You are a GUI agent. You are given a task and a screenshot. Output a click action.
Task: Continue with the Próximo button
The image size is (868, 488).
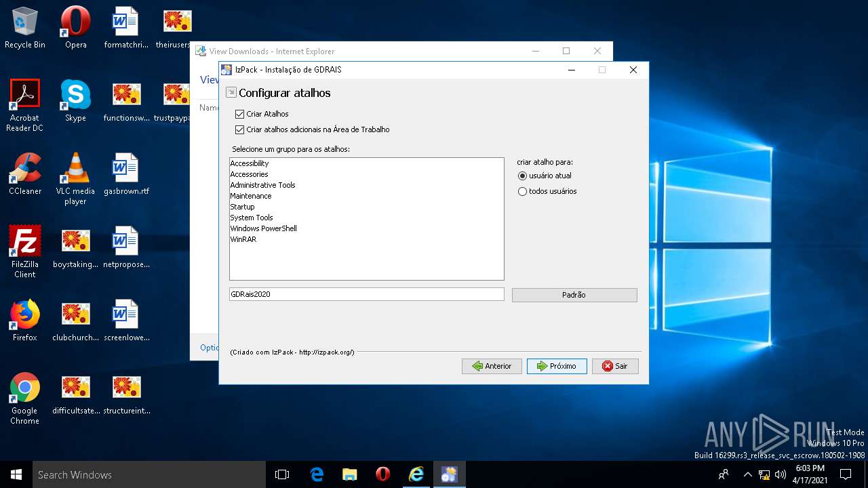coord(557,366)
